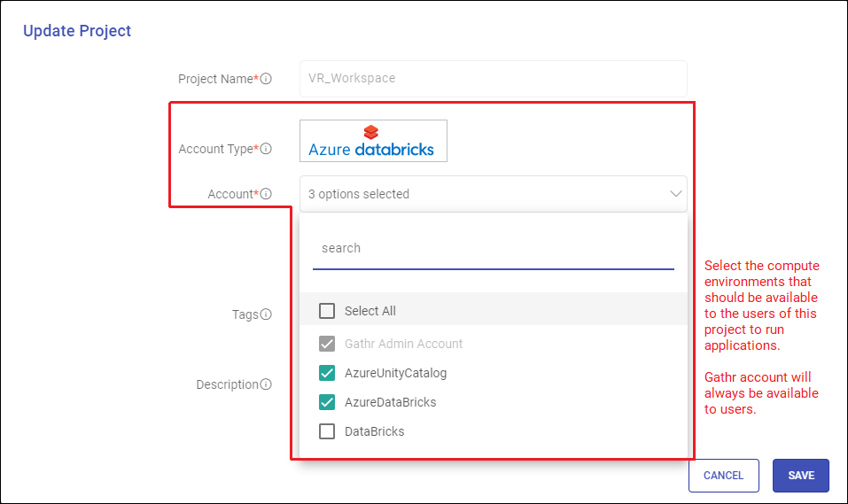Check the DataBricks account checkbox
The width and height of the screenshot is (848, 504).
tap(327, 431)
